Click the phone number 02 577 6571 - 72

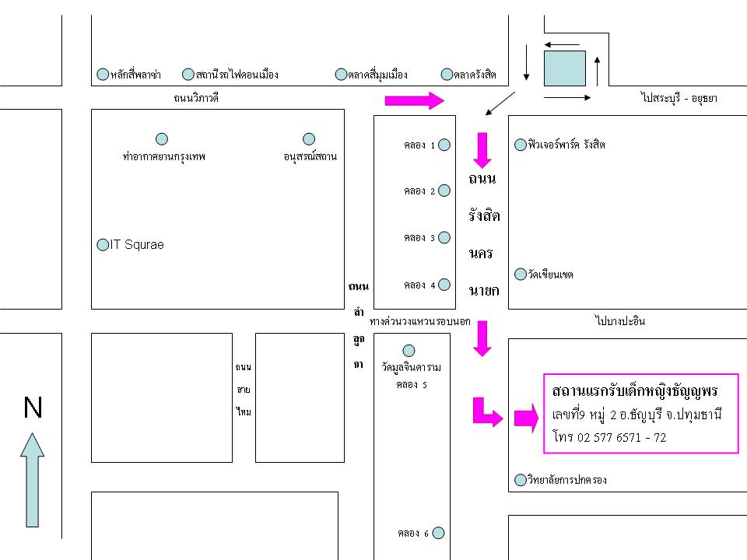click(622, 437)
